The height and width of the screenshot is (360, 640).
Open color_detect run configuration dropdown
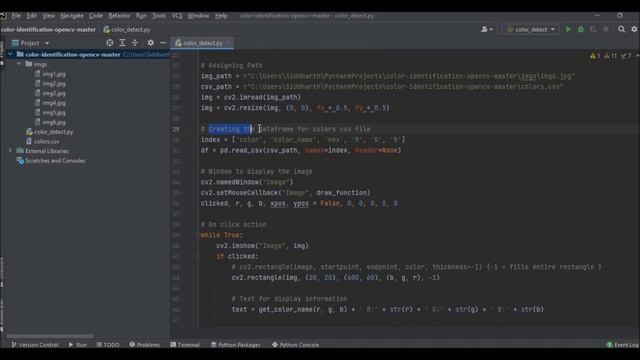pos(531,29)
